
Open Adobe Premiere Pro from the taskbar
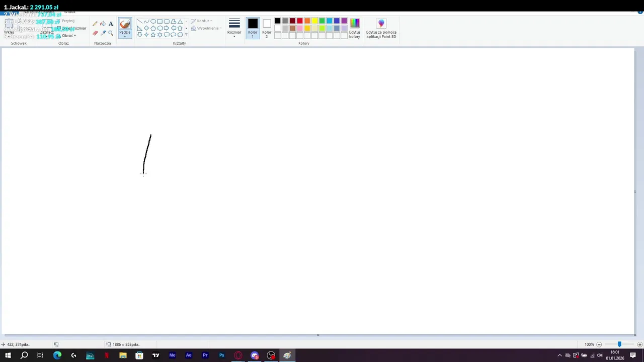pyautogui.click(x=205, y=355)
